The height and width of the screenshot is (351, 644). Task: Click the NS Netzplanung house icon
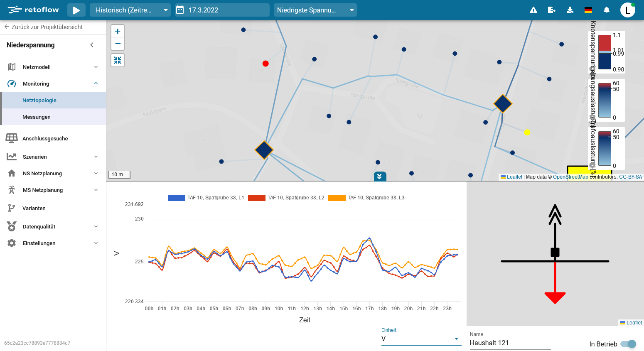12,173
